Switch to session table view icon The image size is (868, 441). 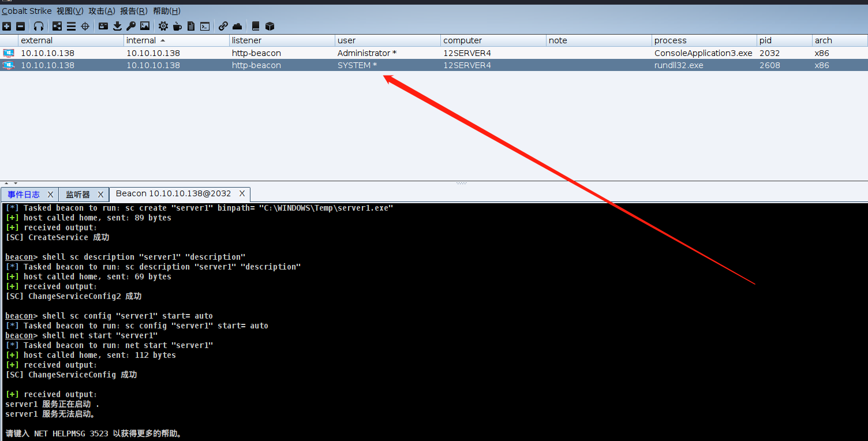(71, 26)
